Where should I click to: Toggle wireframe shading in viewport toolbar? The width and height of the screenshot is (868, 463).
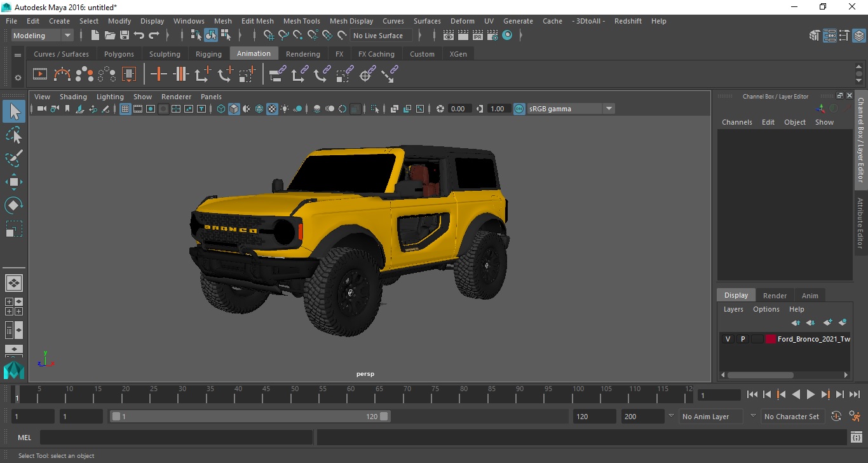point(221,109)
